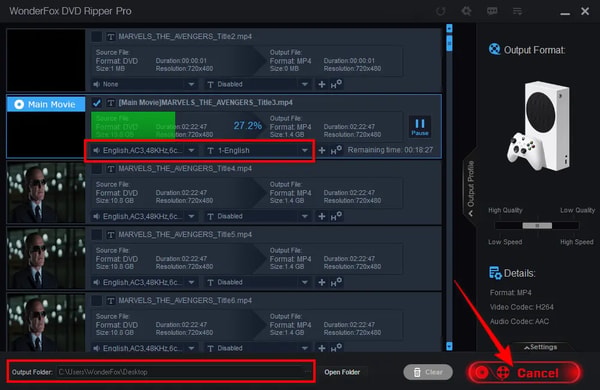This screenshot has height=390, width=600.
Task: Open subtitle dropdown in Title2 row
Action: tap(258, 84)
